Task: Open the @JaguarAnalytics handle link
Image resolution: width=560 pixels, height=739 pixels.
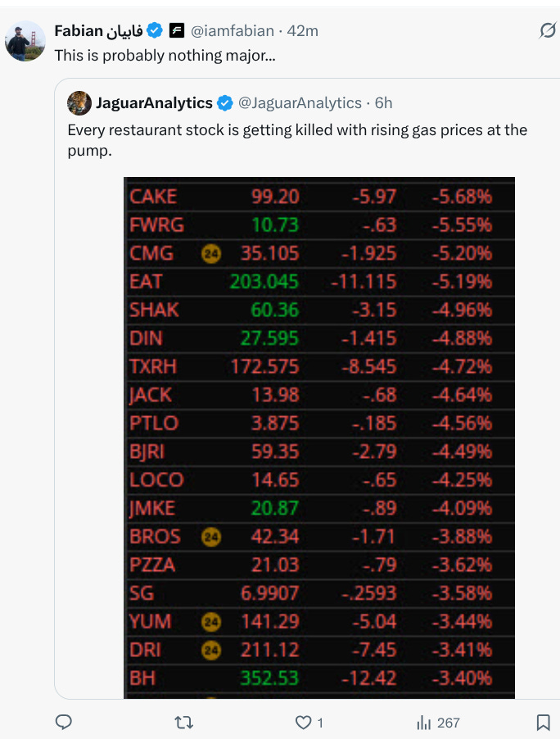Action: point(300,102)
